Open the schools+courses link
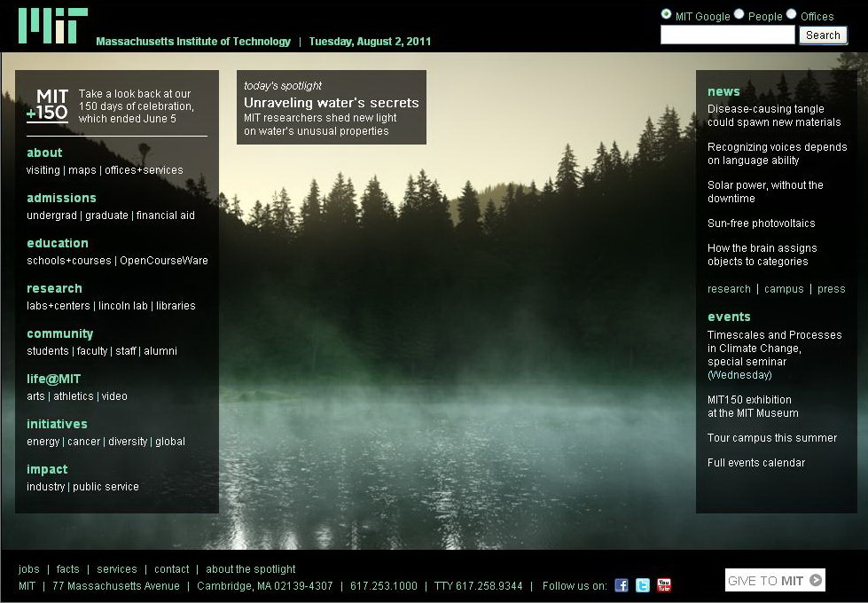The height and width of the screenshot is (603, 868). click(69, 260)
